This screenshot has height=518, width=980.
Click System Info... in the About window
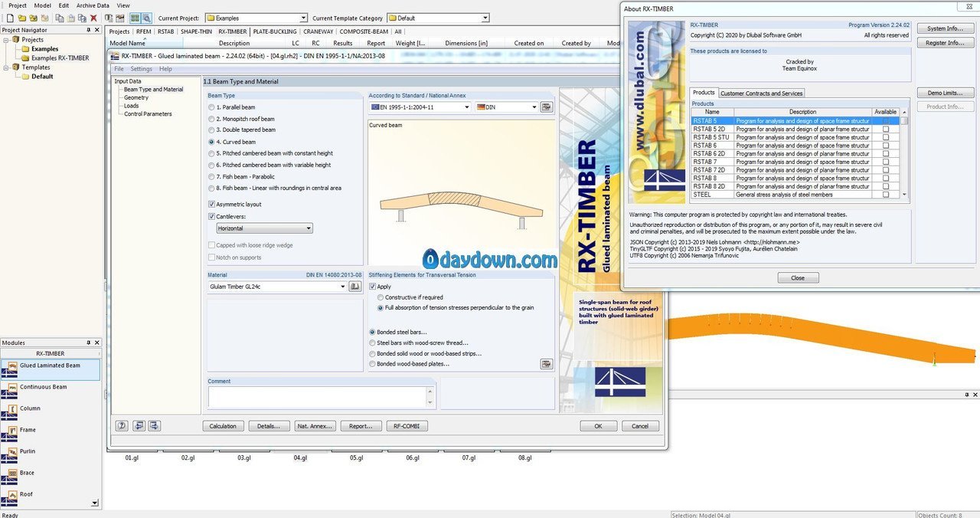(x=945, y=28)
